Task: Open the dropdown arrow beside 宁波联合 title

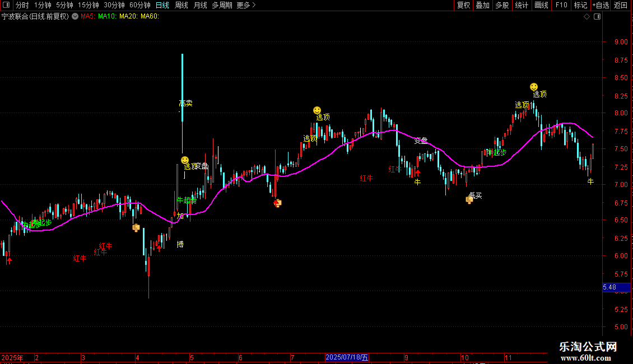Action: 75,17
